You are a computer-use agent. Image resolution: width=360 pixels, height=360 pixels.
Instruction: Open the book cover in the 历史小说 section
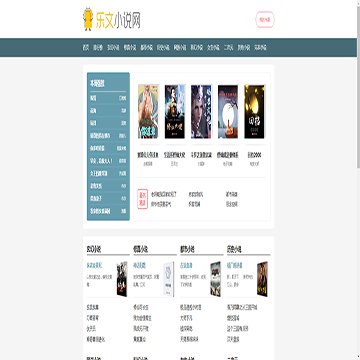pos(262,279)
